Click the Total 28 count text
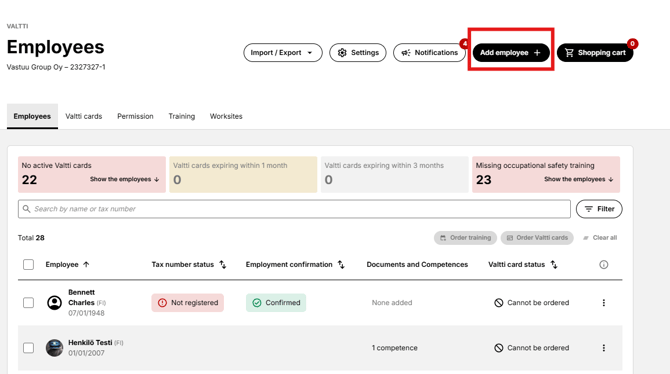The height and width of the screenshot is (374, 670). 31,238
